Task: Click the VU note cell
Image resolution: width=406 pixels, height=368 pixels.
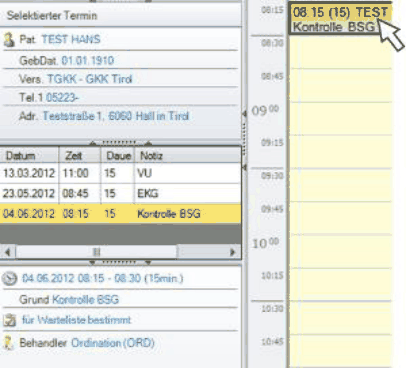Action: [188, 173]
